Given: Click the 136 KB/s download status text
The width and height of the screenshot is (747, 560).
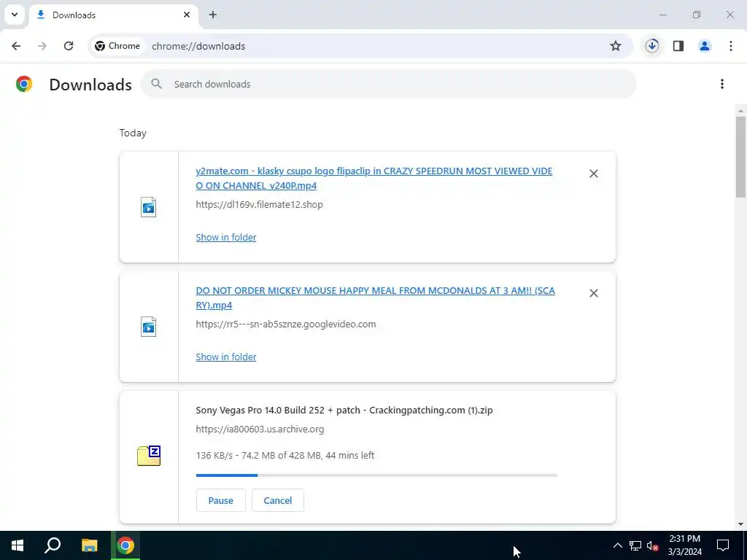Looking at the screenshot, I should (285, 455).
